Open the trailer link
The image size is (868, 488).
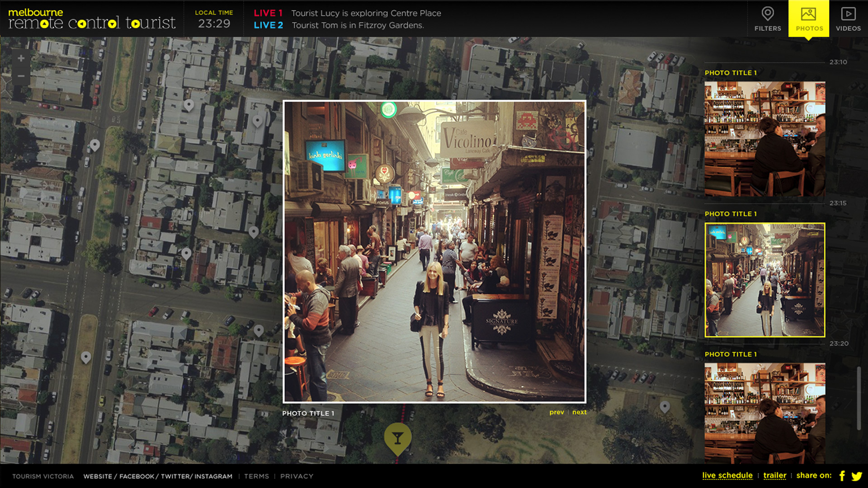[x=774, y=475]
